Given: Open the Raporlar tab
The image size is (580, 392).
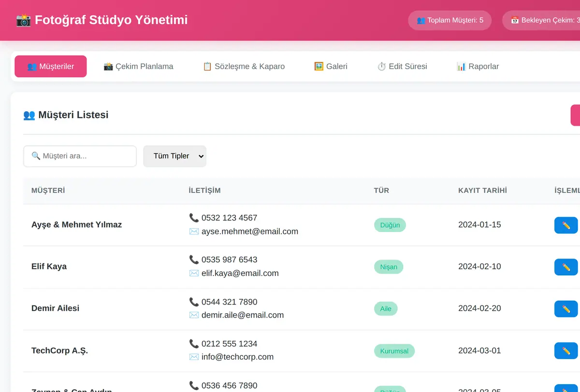Looking at the screenshot, I should coord(478,67).
